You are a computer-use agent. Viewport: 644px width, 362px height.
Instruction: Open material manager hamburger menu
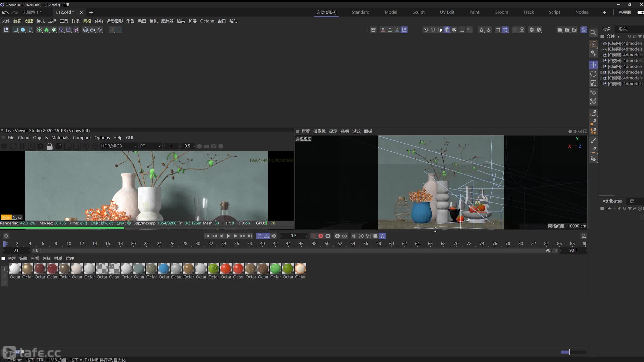pyautogui.click(x=3, y=258)
